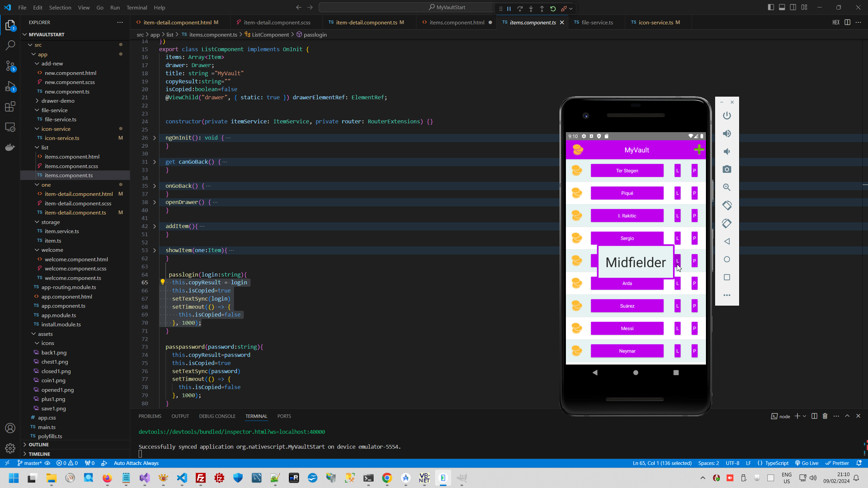
Task: Switch to the DEBUG CONSOLE tab
Action: tap(217, 416)
